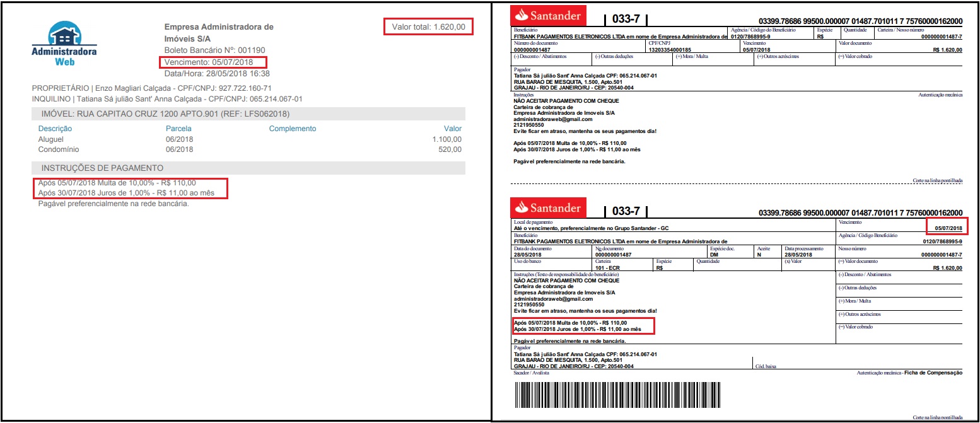The height and width of the screenshot is (423, 980).
Task: Click the Vencimento date under Boleto Bancário number
Action: [213, 62]
